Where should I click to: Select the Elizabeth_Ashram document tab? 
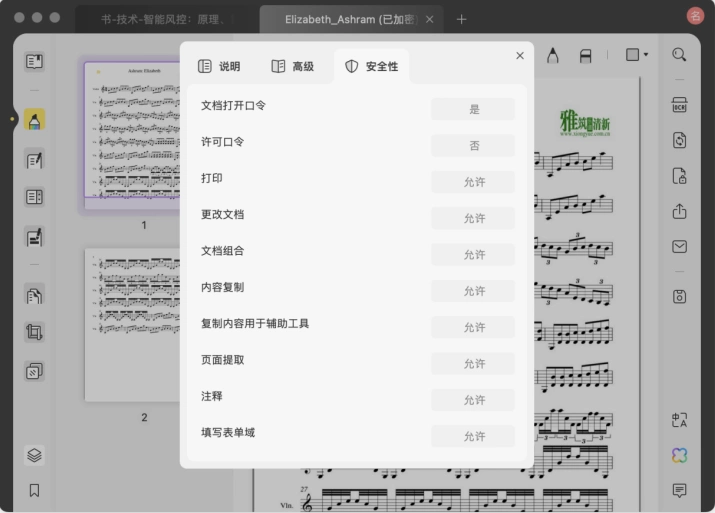click(349, 20)
